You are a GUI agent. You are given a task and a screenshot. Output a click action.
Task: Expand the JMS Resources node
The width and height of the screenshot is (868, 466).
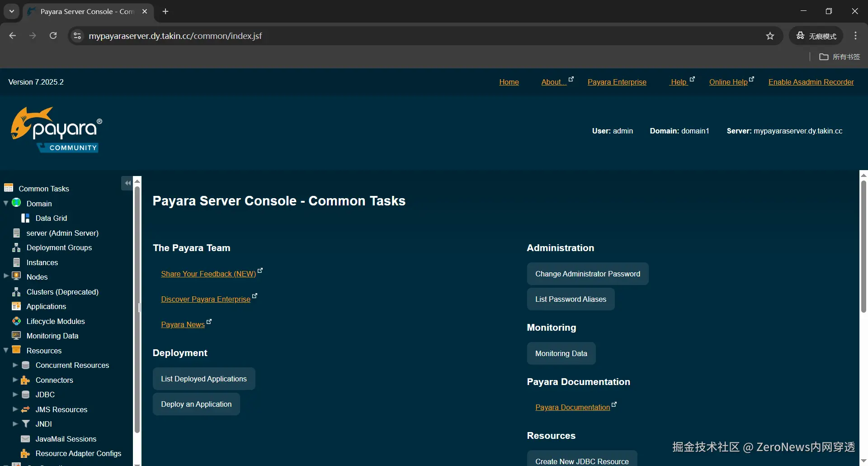pyautogui.click(x=15, y=409)
